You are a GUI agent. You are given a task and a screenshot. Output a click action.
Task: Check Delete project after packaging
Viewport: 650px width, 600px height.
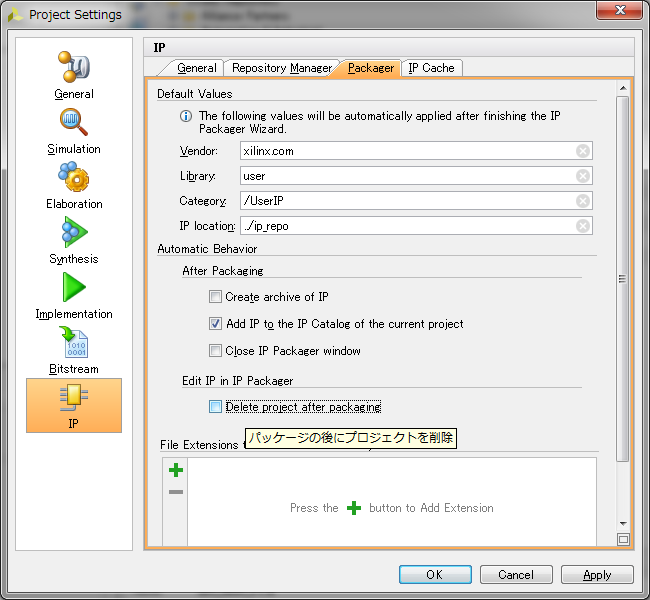(215, 407)
